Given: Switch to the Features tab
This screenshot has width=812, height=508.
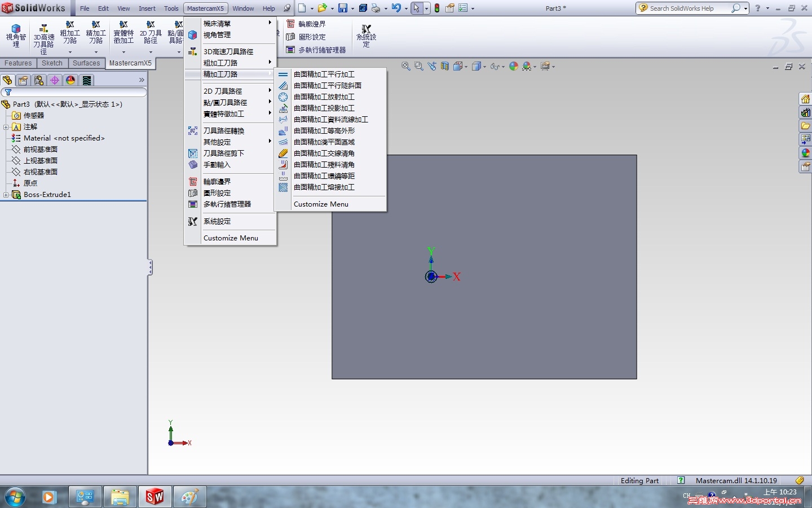Looking at the screenshot, I should click(x=18, y=63).
